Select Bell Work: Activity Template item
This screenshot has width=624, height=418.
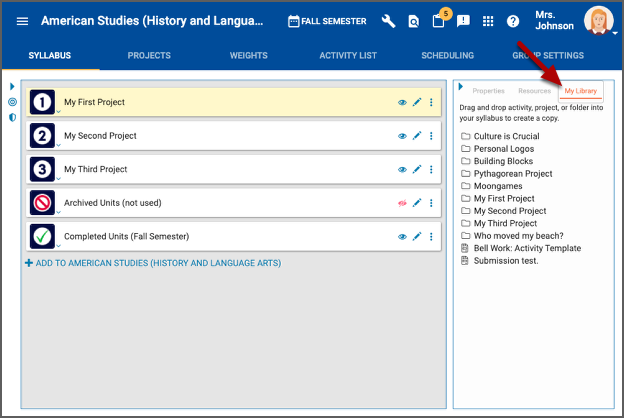[x=526, y=248]
